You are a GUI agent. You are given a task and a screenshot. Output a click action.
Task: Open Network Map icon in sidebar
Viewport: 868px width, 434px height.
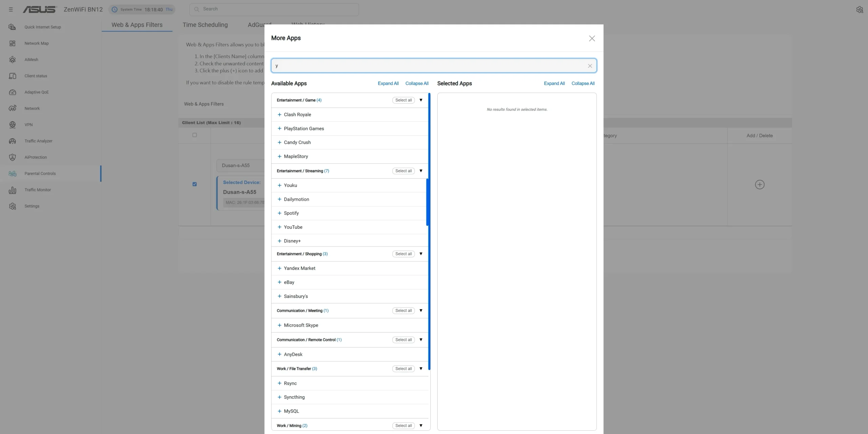point(12,43)
